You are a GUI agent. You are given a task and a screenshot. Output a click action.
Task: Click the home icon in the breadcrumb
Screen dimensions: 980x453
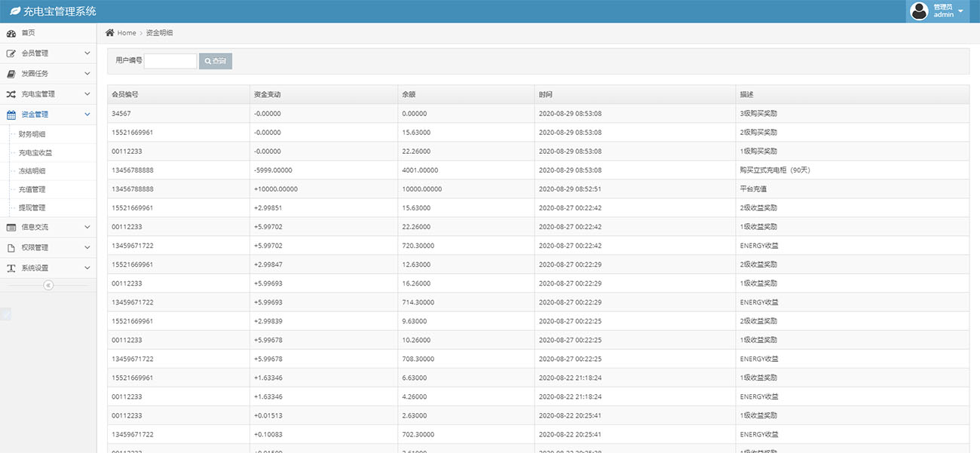tap(110, 32)
